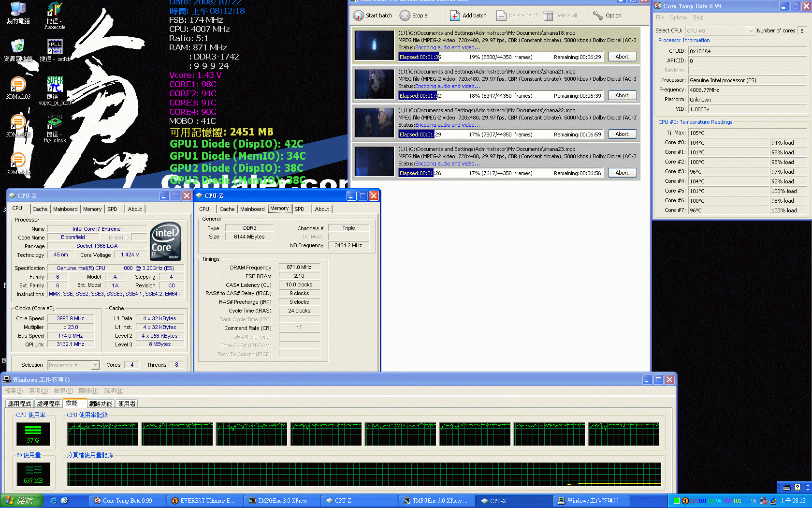Abort the shana21.mpg encoding job
Image resolution: width=812 pixels, height=508 pixels.
[622, 95]
